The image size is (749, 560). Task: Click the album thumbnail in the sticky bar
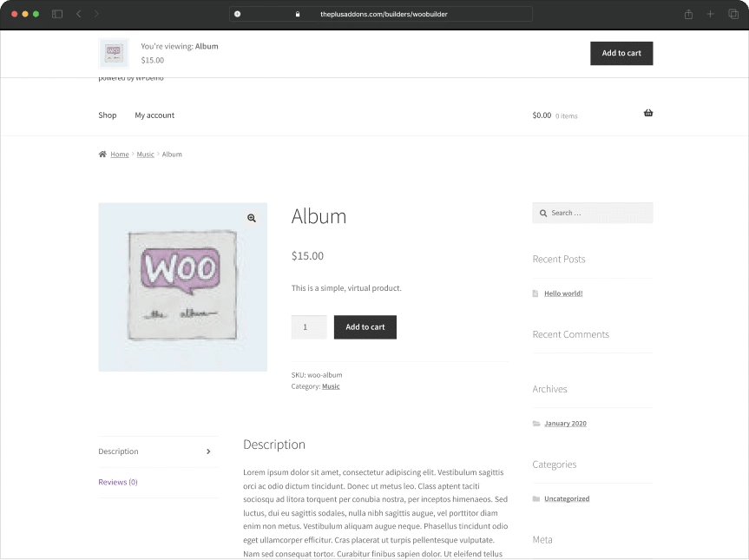point(114,53)
